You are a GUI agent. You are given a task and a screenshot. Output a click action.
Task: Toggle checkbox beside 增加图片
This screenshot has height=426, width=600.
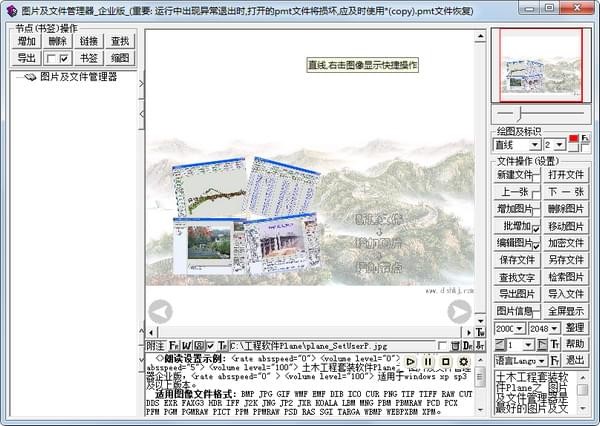[x=536, y=211]
